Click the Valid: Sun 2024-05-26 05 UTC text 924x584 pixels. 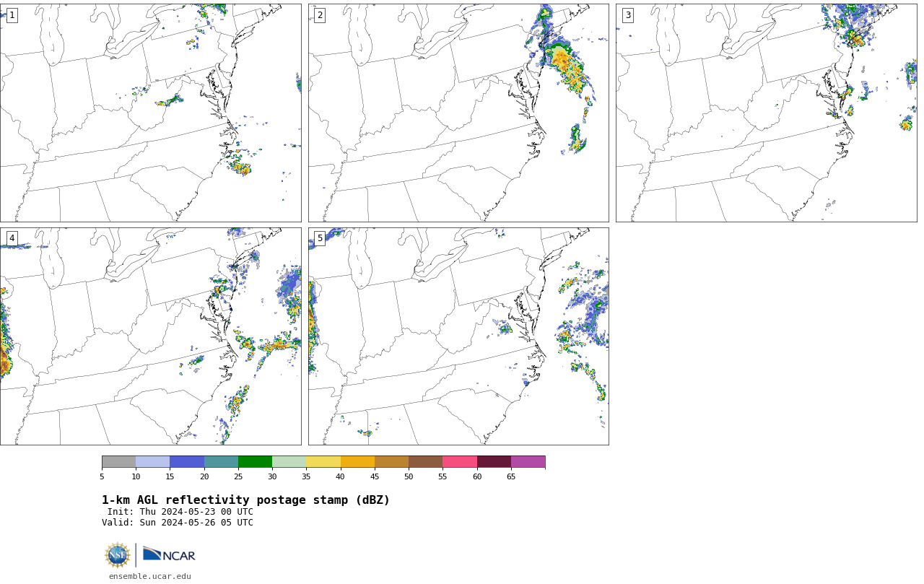(x=178, y=523)
